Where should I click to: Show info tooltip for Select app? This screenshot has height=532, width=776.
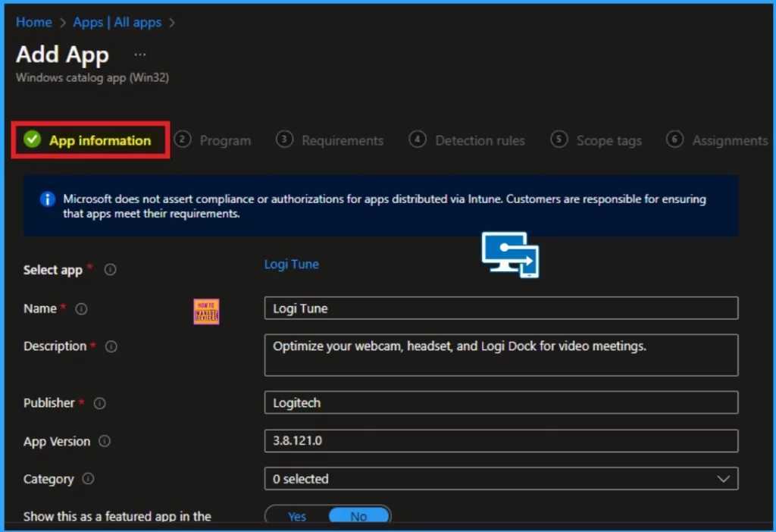click(110, 270)
